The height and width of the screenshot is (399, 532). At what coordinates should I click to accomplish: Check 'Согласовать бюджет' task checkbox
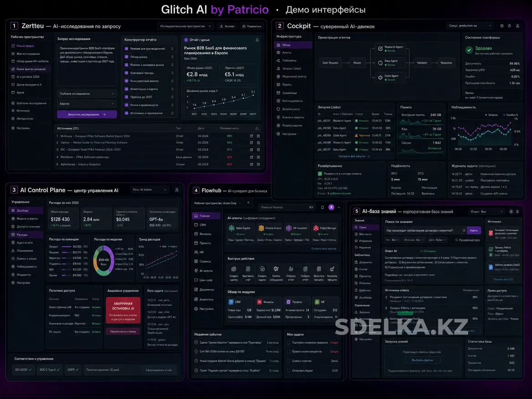point(289,370)
